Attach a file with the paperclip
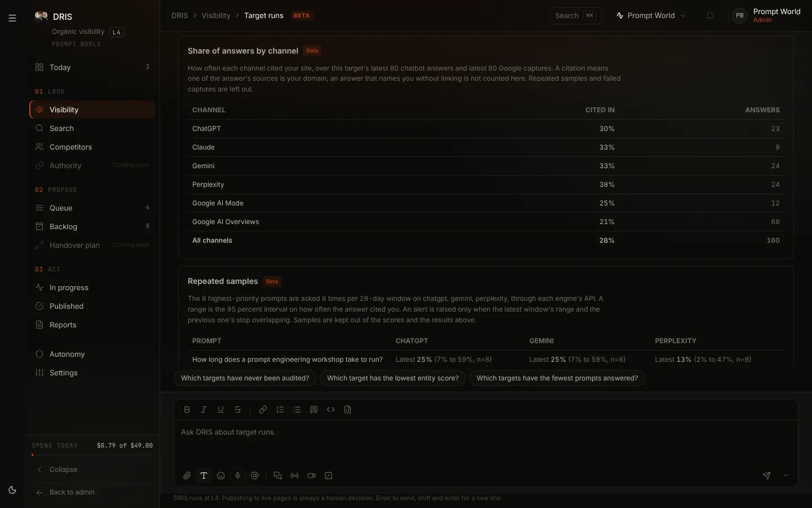Image resolution: width=812 pixels, height=508 pixels. (187, 476)
